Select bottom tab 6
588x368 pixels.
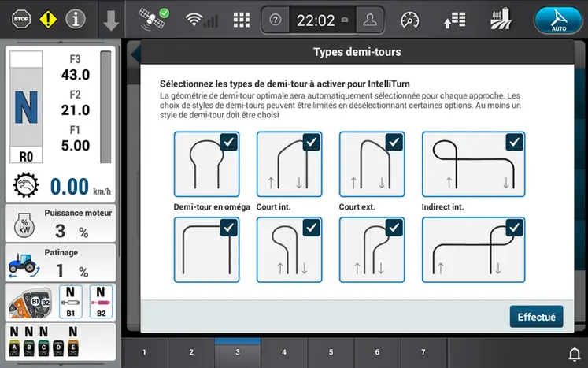click(x=377, y=352)
